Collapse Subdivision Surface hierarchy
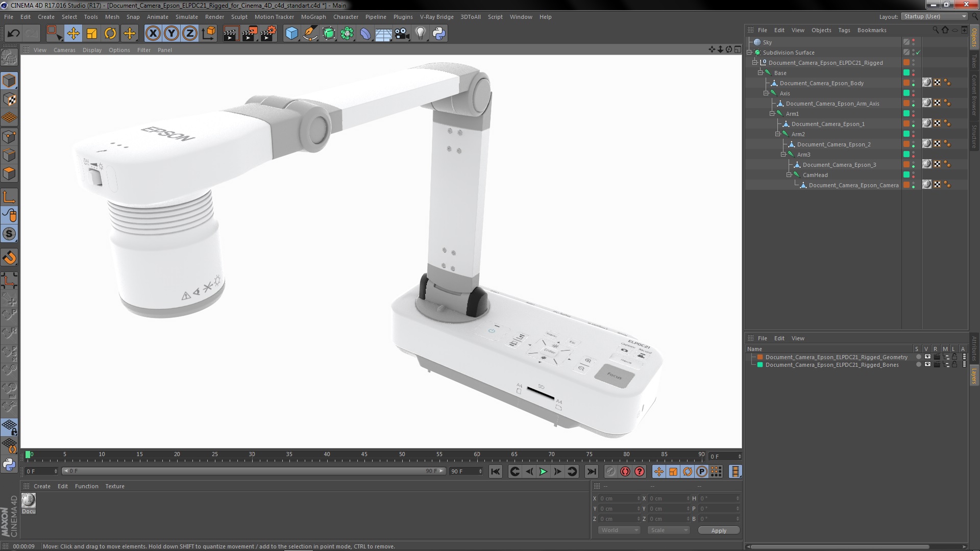Screen dimensions: 980x551 749,53
